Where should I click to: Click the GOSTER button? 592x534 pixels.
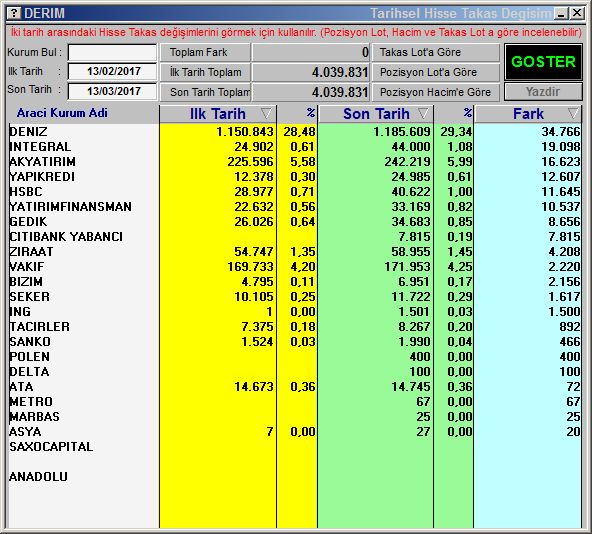[543, 62]
